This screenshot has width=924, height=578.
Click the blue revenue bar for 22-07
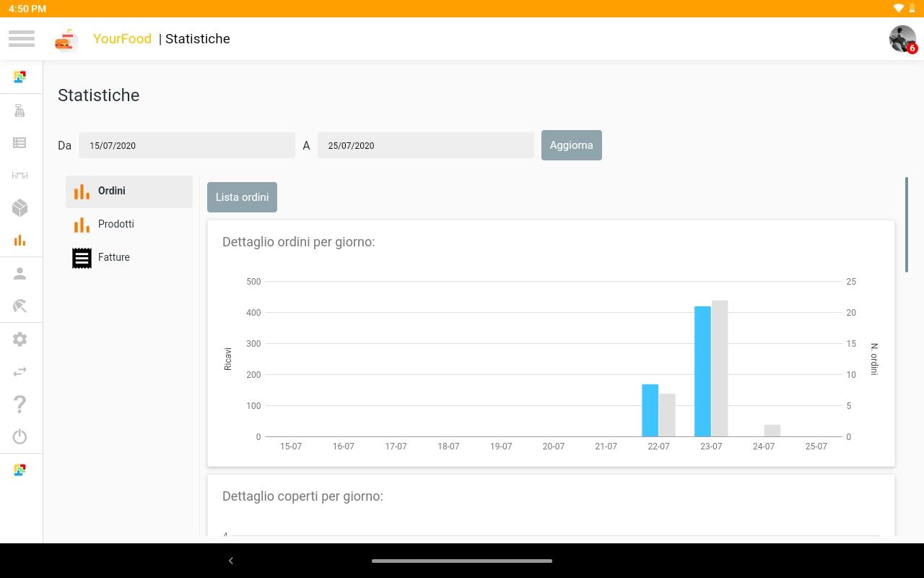(650, 410)
